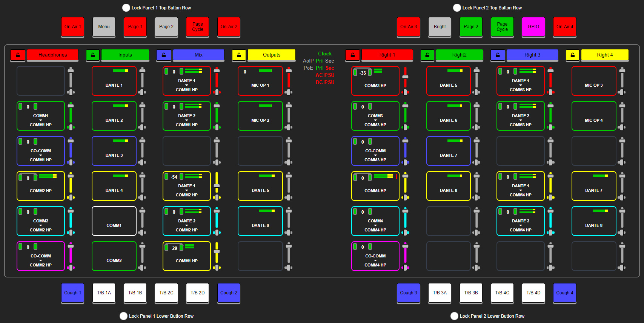
Task: Enable Lock Panel 1 Top Button Row
Action: (126, 8)
